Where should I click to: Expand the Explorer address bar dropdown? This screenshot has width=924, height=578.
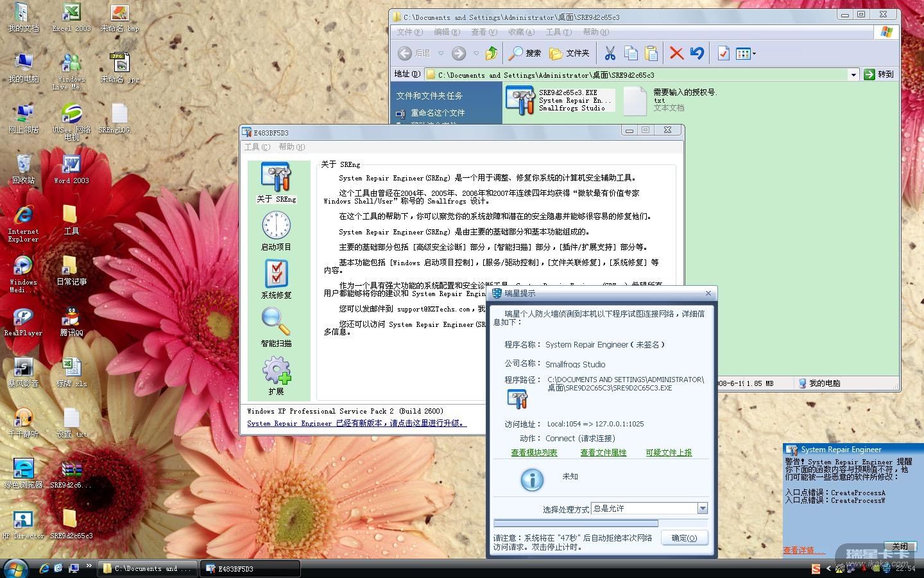click(853, 74)
